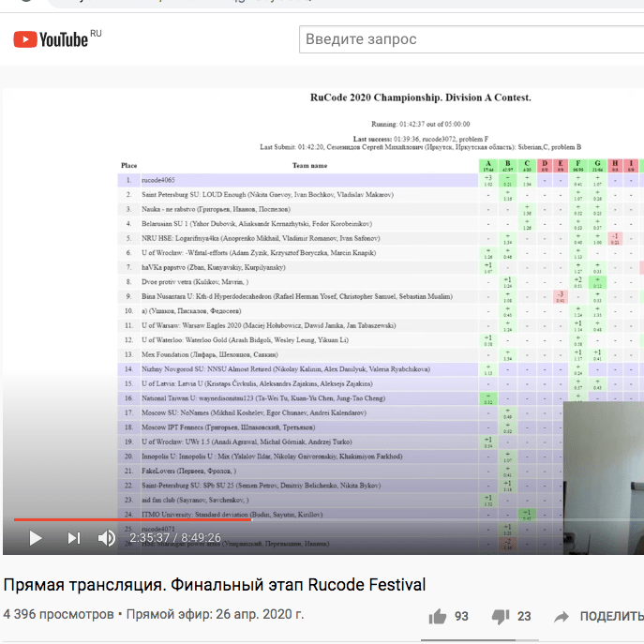Click problem D column header
This screenshot has width=644, height=644.
click(545, 166)
